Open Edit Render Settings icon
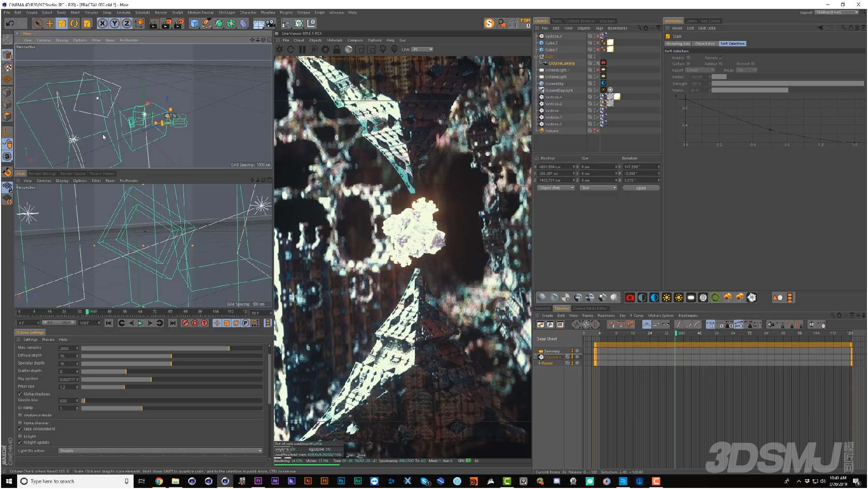Viewport: 868px width, 489px height. pos(179,23)
